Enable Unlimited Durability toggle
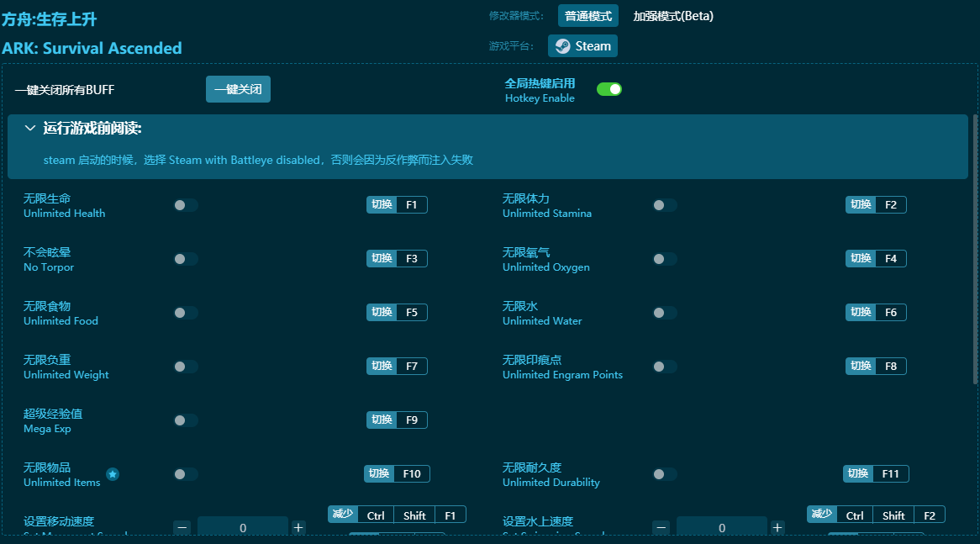 click(665, 474)
